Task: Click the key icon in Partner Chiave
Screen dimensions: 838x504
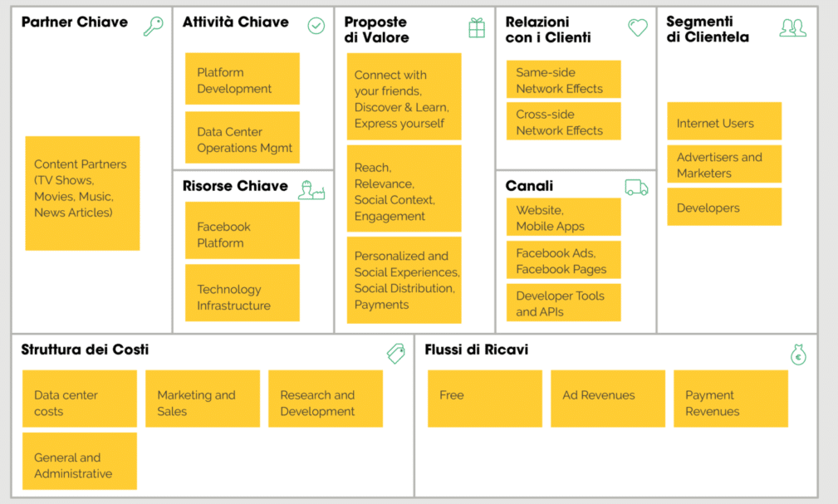Action: pyautogui.click(x=154, y=26)
